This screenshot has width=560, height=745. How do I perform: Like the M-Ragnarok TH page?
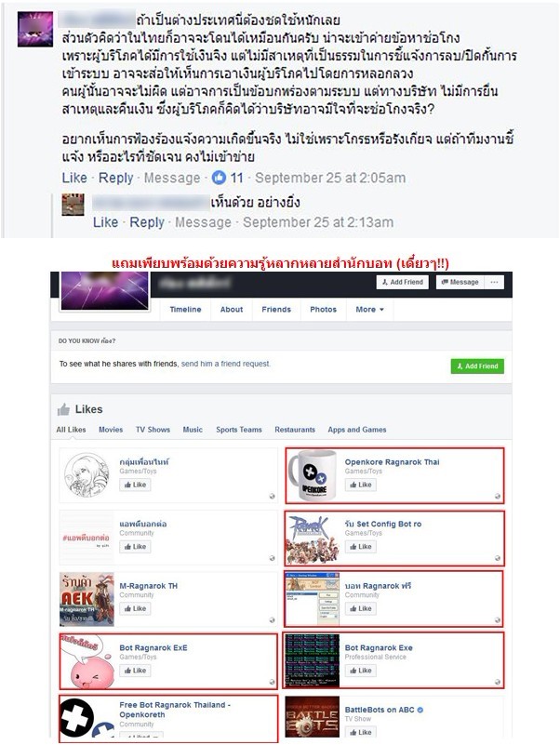coord(135,608)
